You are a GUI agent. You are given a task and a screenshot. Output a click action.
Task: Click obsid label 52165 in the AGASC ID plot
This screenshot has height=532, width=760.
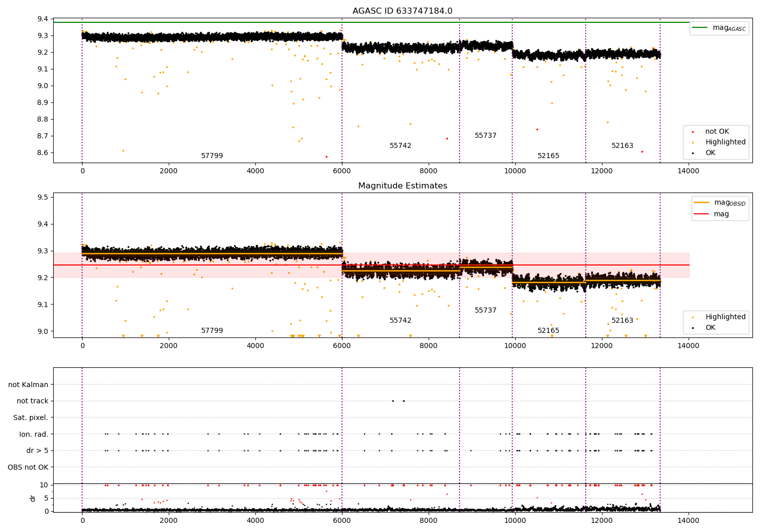(x=548, y=156)
